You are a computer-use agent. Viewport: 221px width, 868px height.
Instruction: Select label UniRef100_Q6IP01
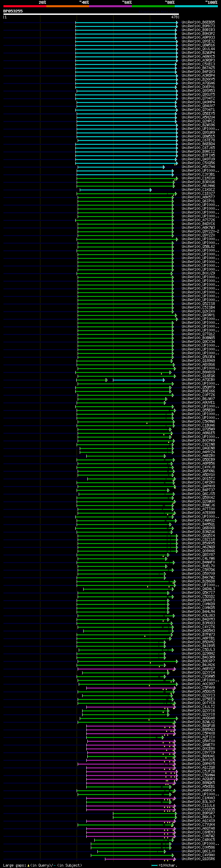click(x=198, y=201)
